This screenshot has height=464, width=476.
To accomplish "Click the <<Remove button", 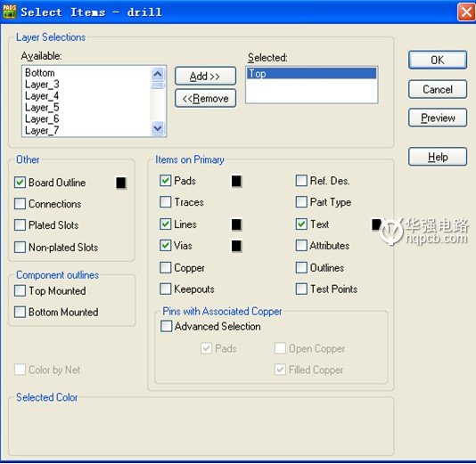I will (205, 98).
